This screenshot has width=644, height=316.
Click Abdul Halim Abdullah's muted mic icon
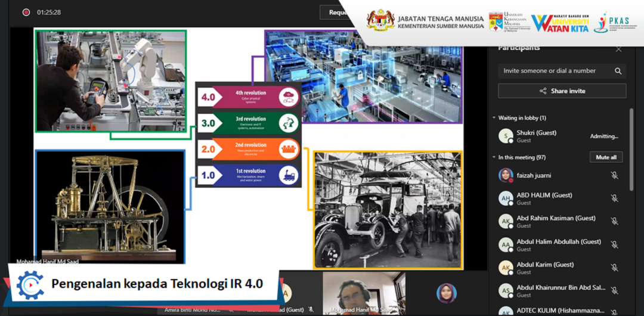tap(614, 244)
